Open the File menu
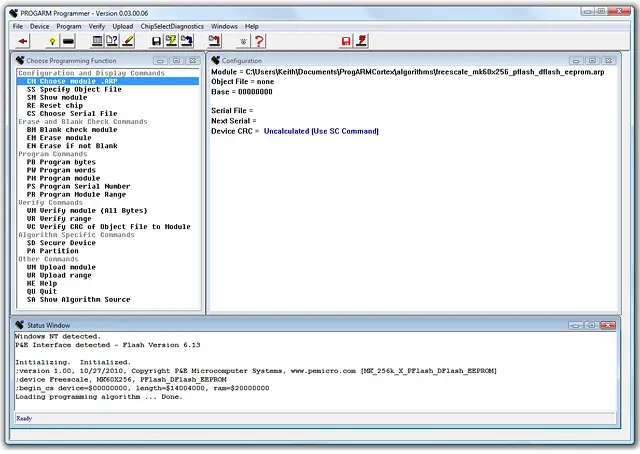This screenshot has width=640, height=454. [x=18, y=26]
